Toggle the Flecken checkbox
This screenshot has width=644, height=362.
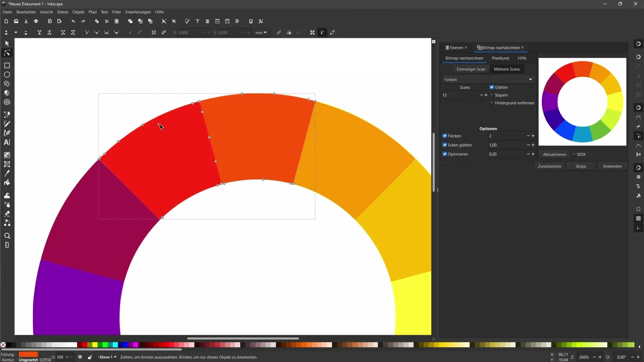(445, 136)
